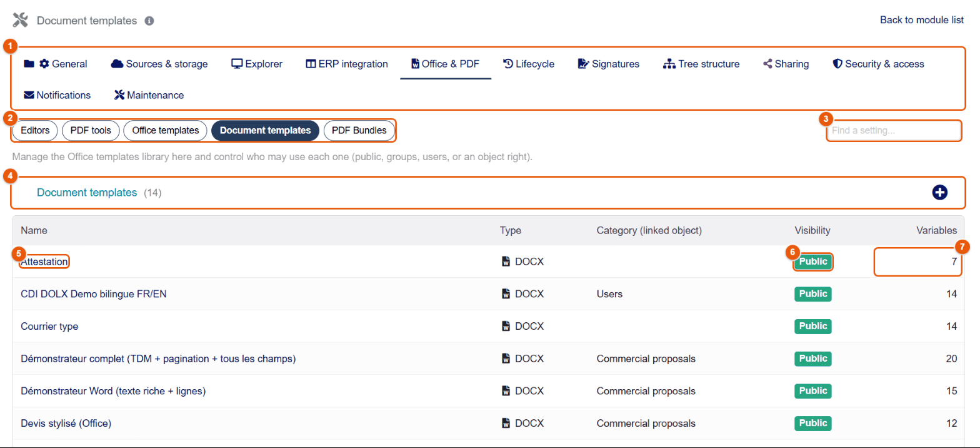The image size is (980, 448).
Task: Click the sitemap icon of Tree structure tab
Action: coord(669,64)
